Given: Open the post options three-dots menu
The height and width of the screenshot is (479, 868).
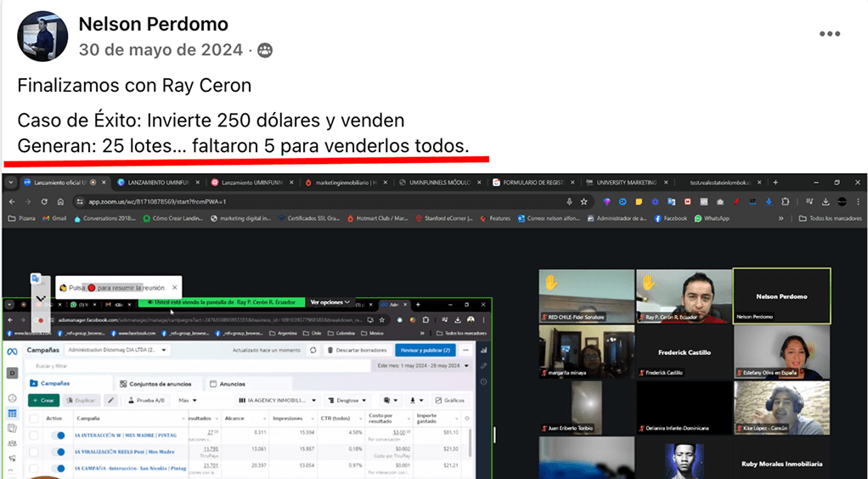Looking at the screenshot, I should tap(829, 34).
